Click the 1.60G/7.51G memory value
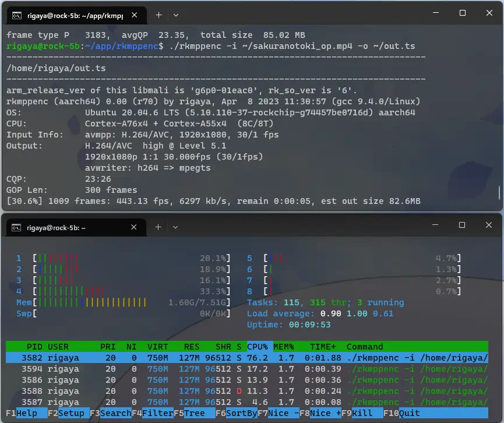The image size is (504, 423). click(197, 302)
